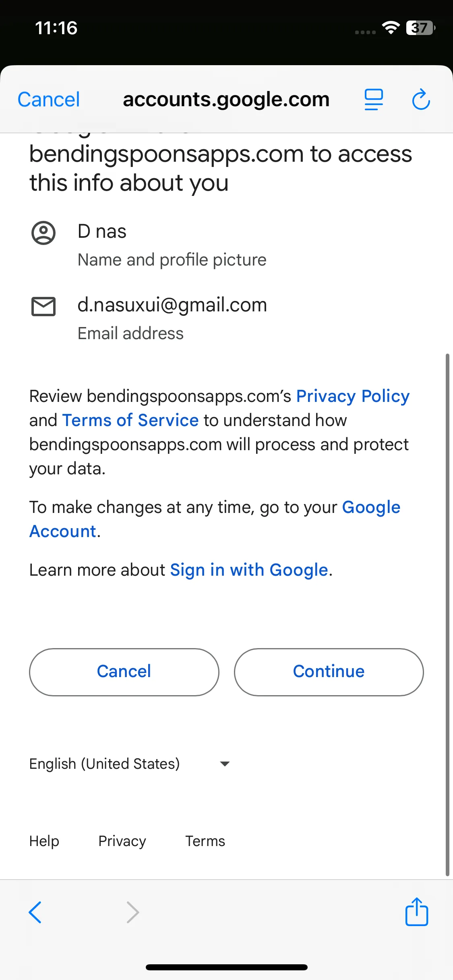
Task: Tap Cancel in the top navigation bar
Action: coord(49,99)
